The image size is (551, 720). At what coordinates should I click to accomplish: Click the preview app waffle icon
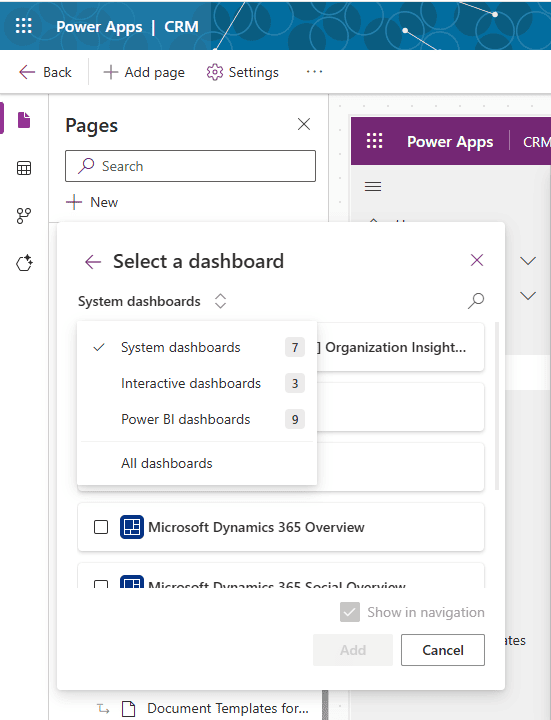375,141
